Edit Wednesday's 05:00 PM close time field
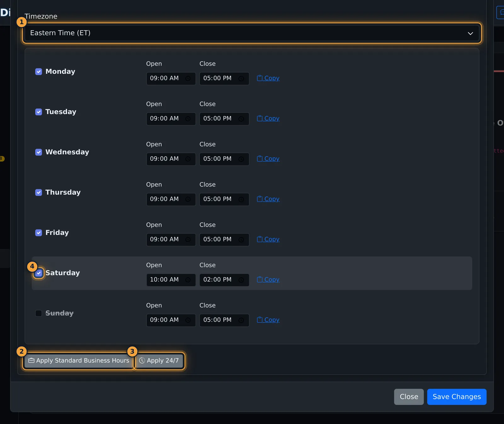504x424 pixels. [224, 159]
